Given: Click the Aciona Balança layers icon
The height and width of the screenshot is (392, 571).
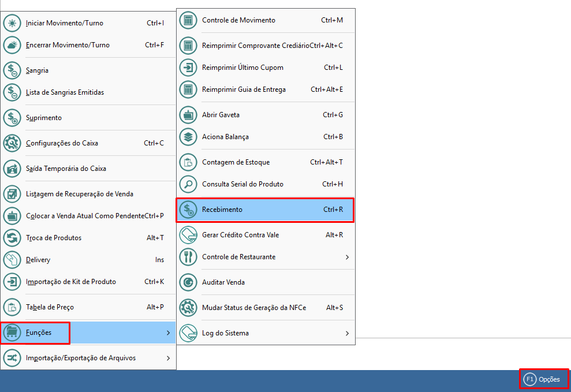Looking at the screenshot, I should click(x=188, y=137).
